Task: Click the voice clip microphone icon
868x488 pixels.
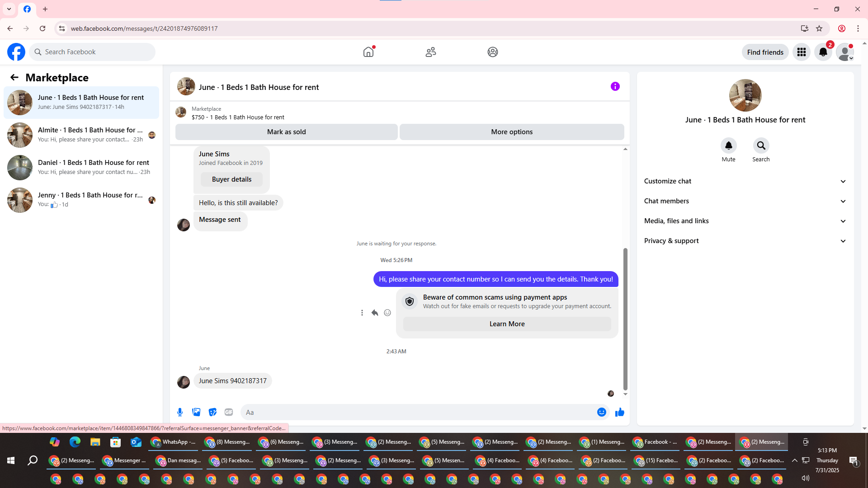Action: [x=180, y=412]
